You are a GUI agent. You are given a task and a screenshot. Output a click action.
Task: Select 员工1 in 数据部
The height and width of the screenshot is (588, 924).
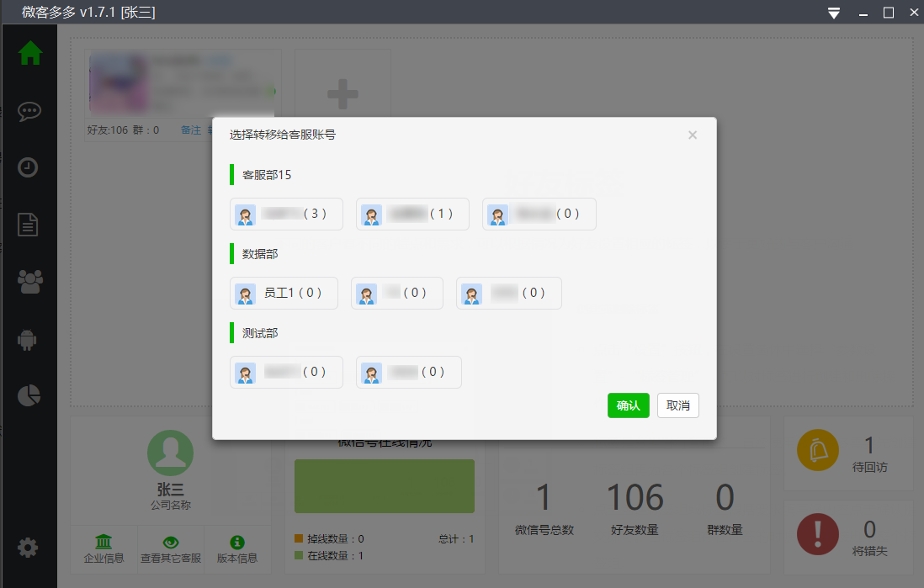284,293
